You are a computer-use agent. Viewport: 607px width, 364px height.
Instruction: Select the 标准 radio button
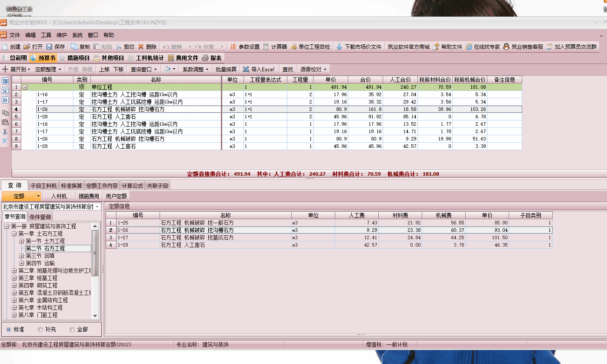point(9,330)
